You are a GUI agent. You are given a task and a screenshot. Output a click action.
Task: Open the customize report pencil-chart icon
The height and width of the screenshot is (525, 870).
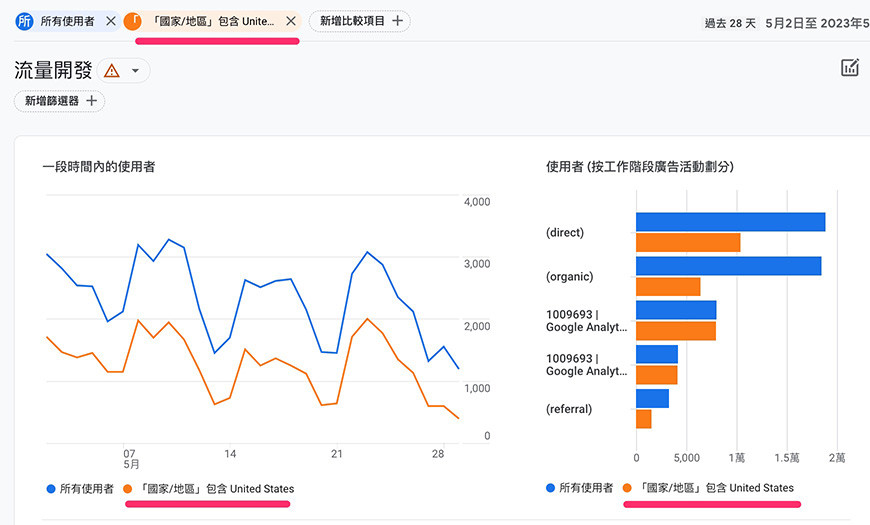click(x=850, y=68)
